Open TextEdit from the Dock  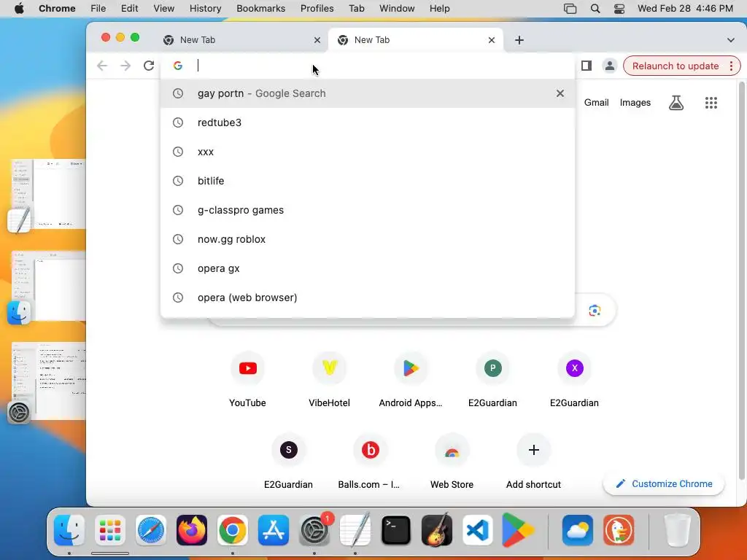[x=355, y=530]
